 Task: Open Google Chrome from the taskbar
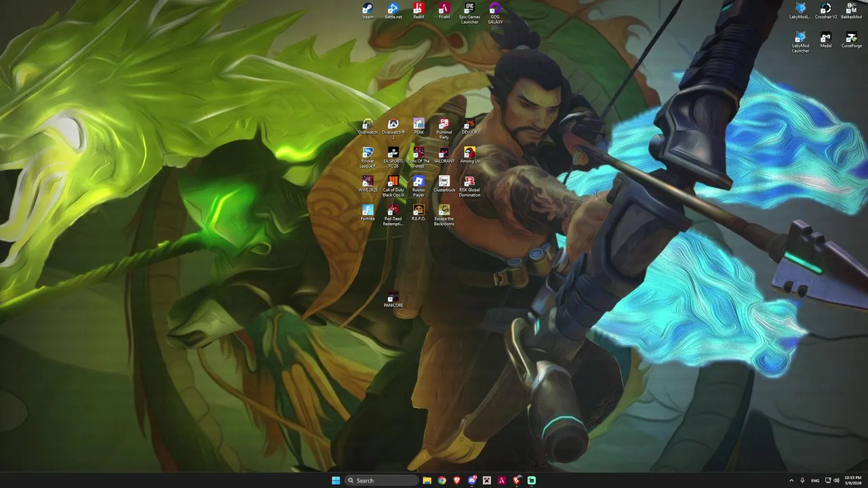pyautogui.click(x=441, y=481)
